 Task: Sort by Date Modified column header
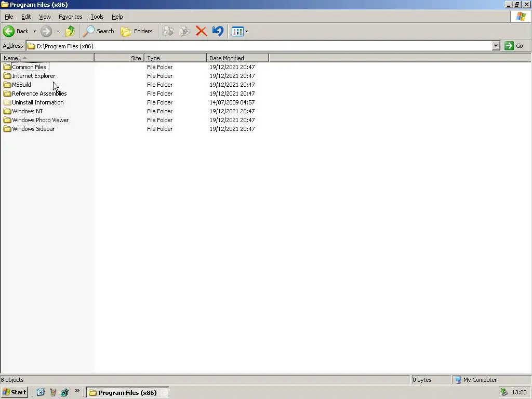[237, 58]
